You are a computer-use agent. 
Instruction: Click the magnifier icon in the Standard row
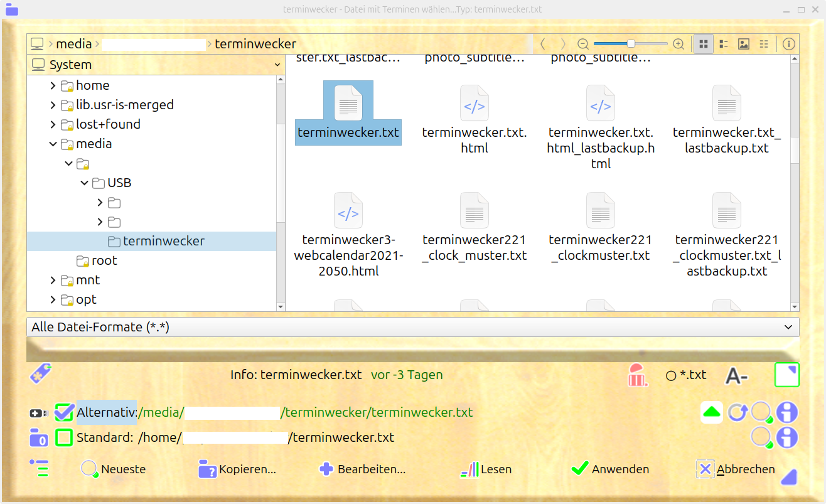click(761, 437)
